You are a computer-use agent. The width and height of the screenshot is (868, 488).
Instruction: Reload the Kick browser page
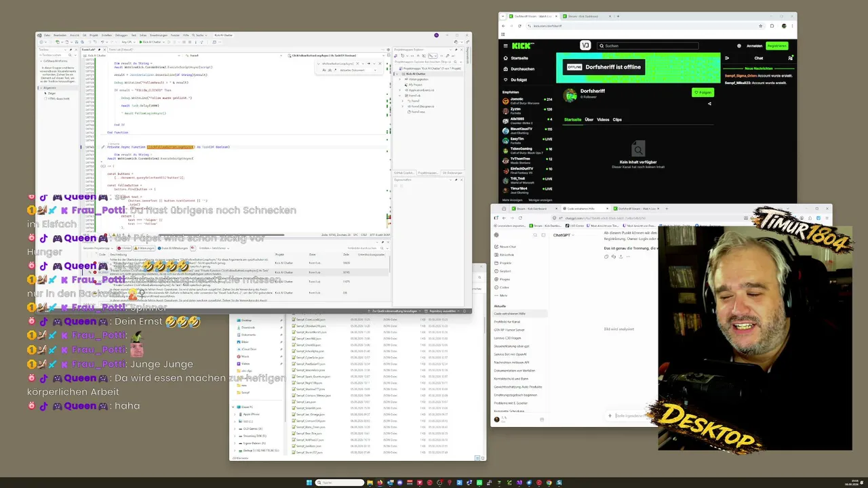click(x=520, y=26)
